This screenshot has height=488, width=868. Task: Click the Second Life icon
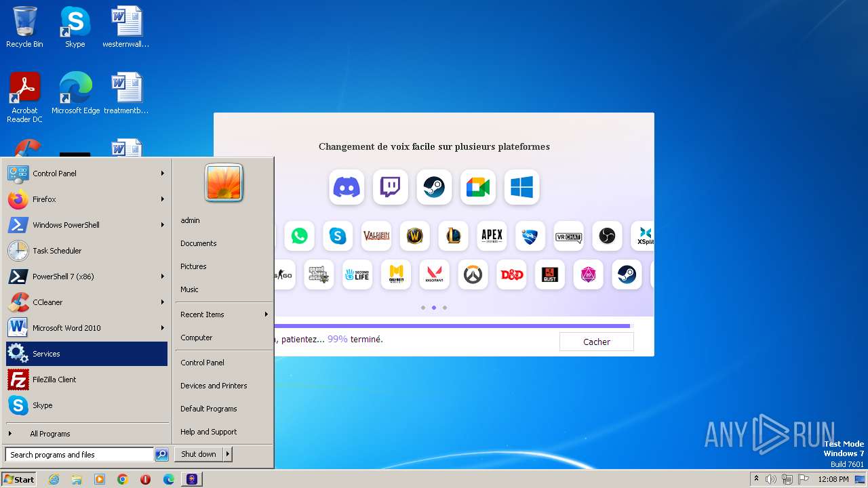click(357, 274)
